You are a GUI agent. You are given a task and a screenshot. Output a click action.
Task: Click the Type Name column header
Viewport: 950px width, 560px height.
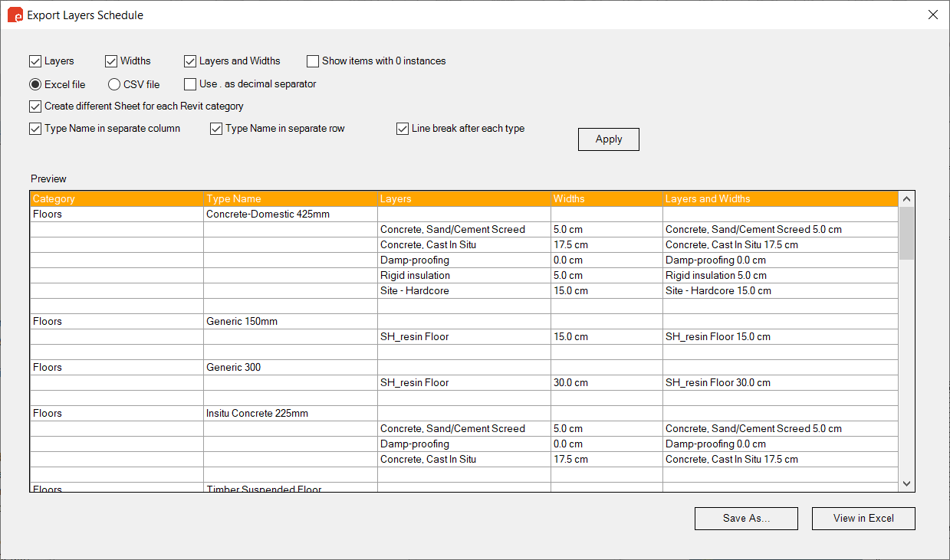pyautogui.click(x=291, y=198)
